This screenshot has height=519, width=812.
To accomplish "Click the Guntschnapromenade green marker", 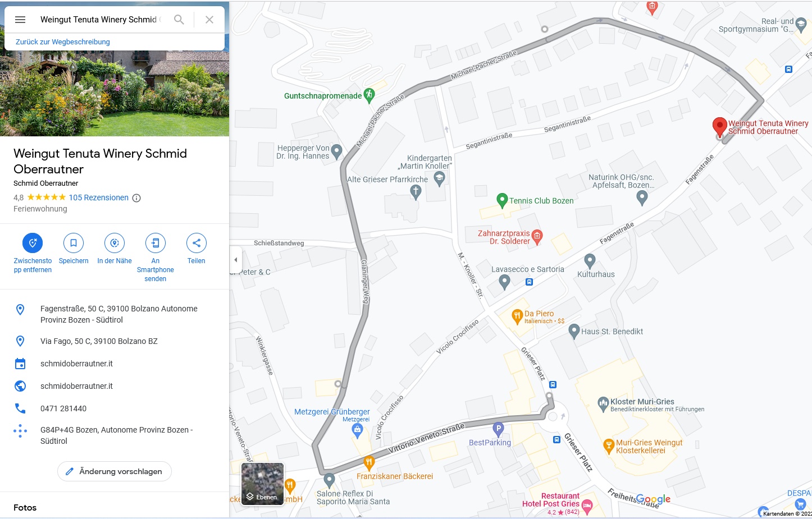I will tap(369, 96).
